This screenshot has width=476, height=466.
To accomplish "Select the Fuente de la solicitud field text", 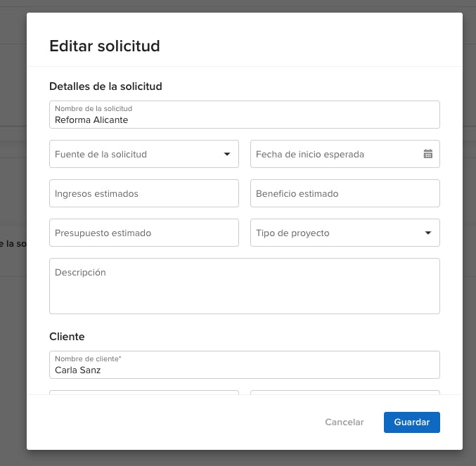I will (101, 154).
